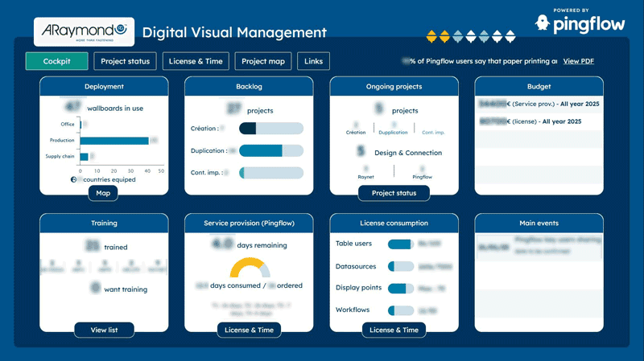
Task: Click the Cont. imp. progress bar in Backlog
Action: tap(271, 173)
